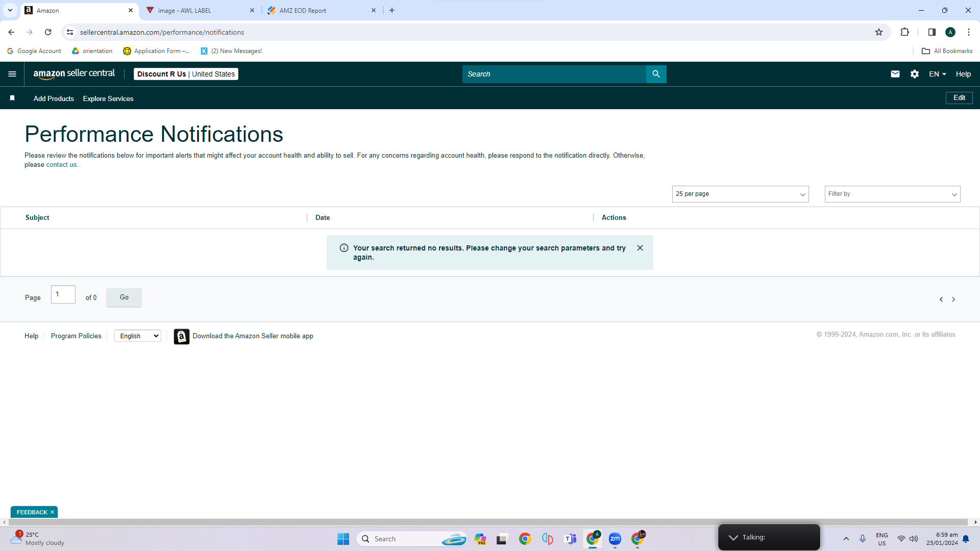Click browser forward arrow

[x=30, y=32]
